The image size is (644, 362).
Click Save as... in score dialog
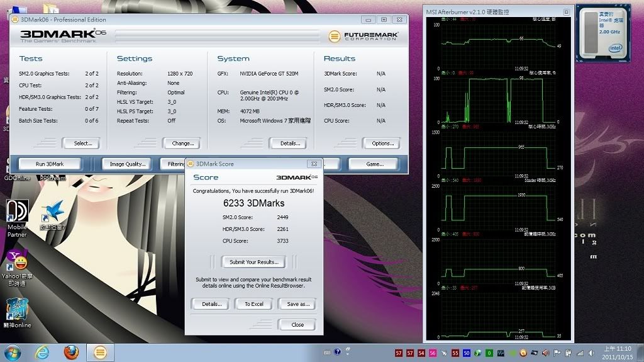[297, 304]
